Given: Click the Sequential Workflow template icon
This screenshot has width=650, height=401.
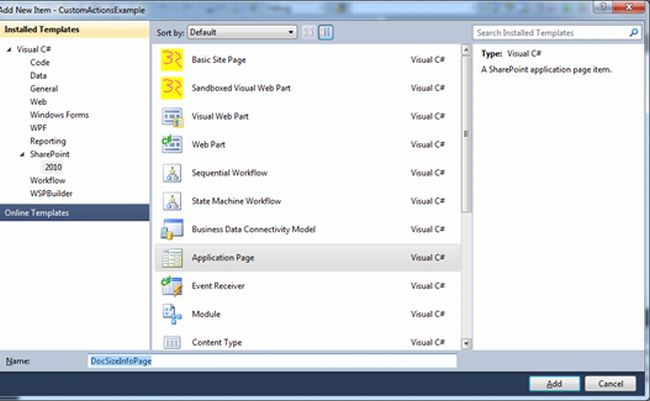Looking at the screenshot, I should coord(172,173).
